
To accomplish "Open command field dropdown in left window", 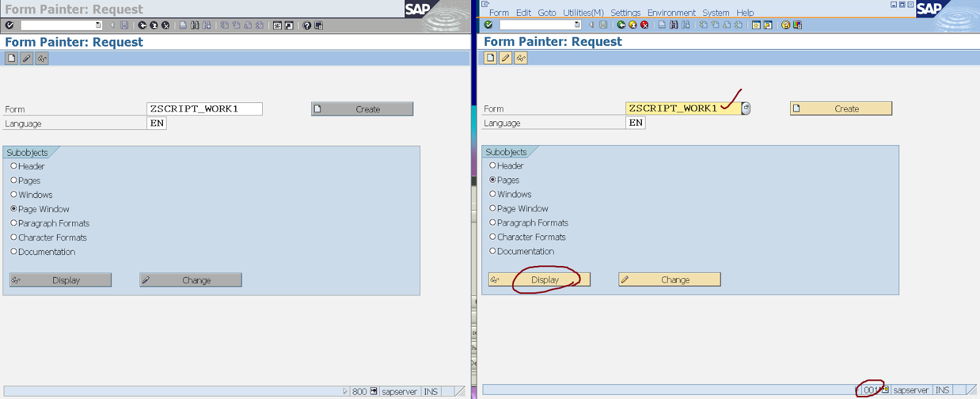I will point(98,26).
